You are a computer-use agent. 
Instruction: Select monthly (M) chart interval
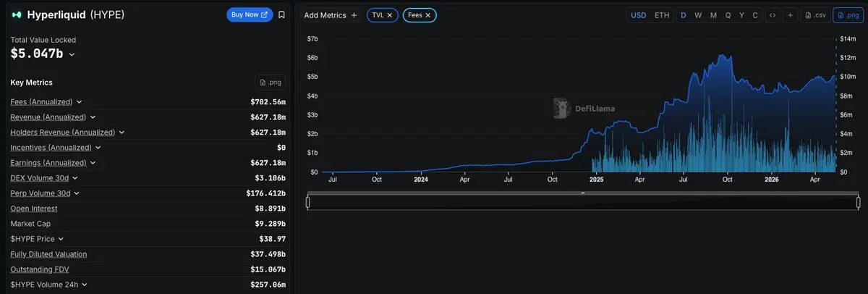pos(713,15)
